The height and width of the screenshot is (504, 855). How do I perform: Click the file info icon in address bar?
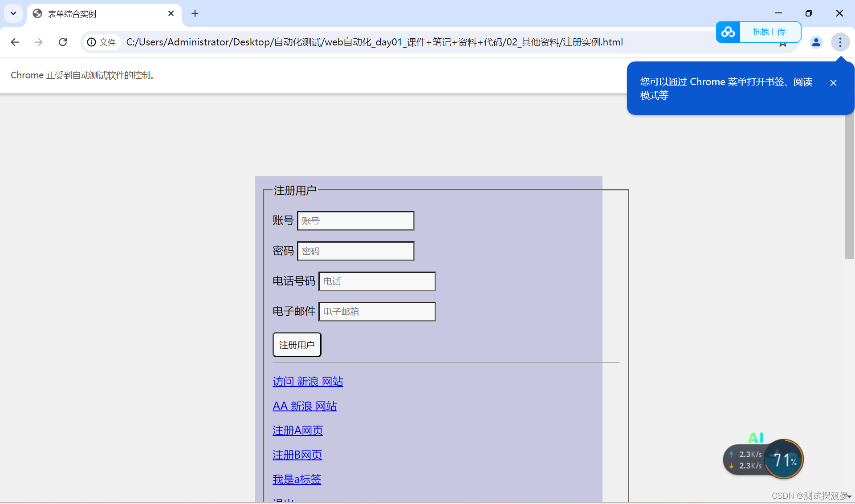pos(92,42)
